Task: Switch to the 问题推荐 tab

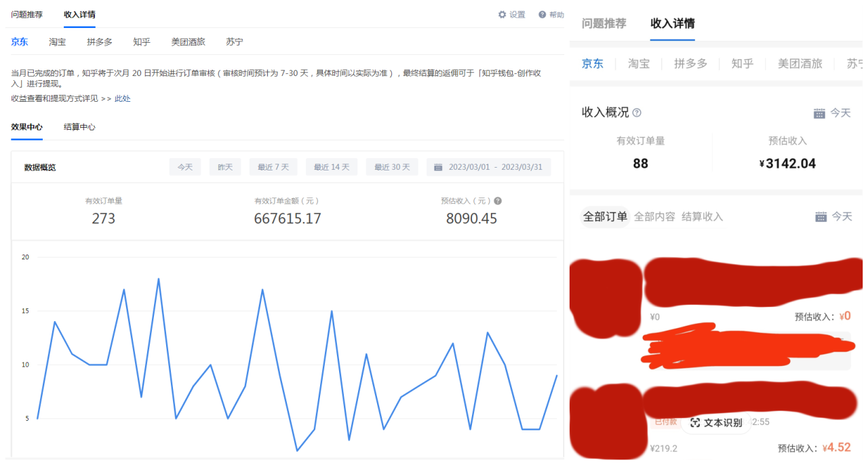Action: tap(27, 14)
